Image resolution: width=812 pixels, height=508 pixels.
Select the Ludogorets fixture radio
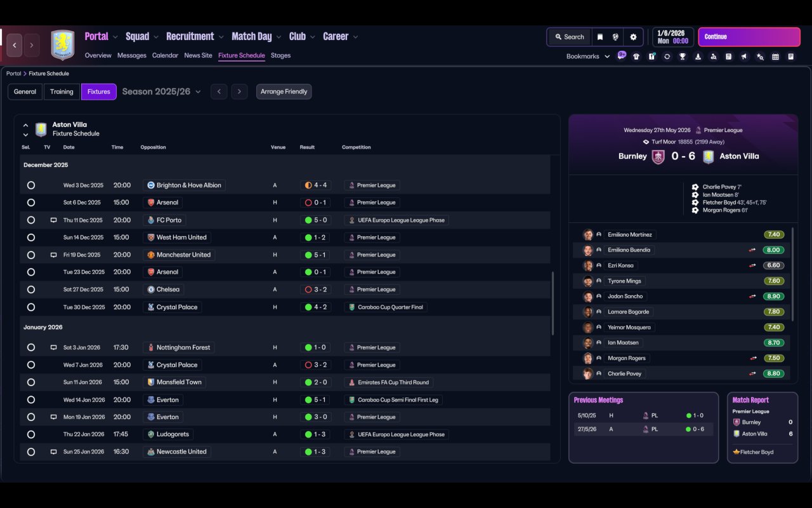point(31,434)
